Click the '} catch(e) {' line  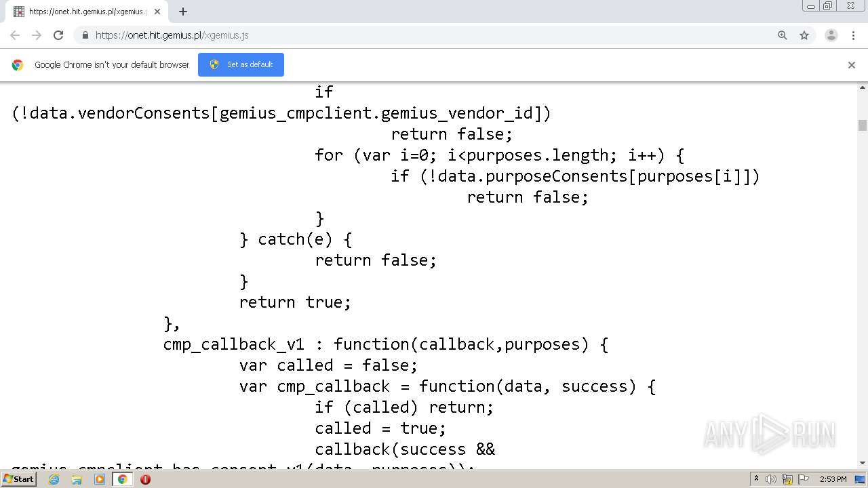tap(296, 239)
